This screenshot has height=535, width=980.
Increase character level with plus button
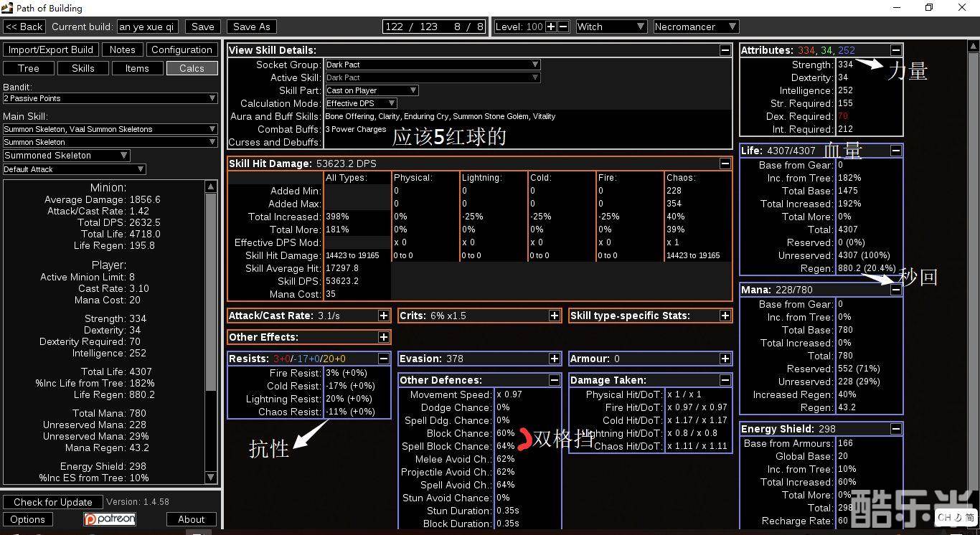[x=551, y=27]
